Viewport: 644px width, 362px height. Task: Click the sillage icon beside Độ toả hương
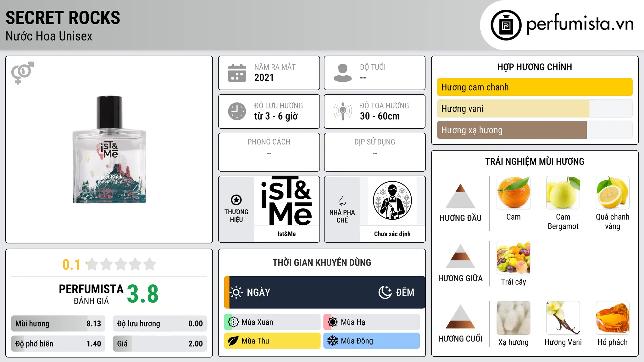[342, 111]
